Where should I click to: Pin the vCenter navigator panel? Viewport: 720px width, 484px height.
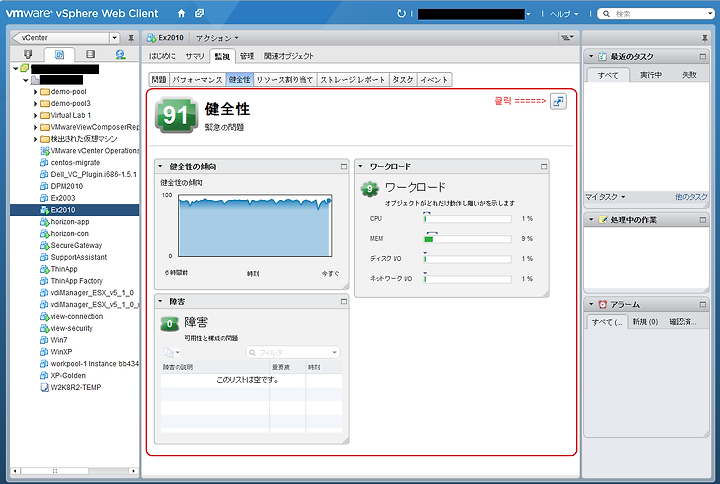[x=131, y=38]
